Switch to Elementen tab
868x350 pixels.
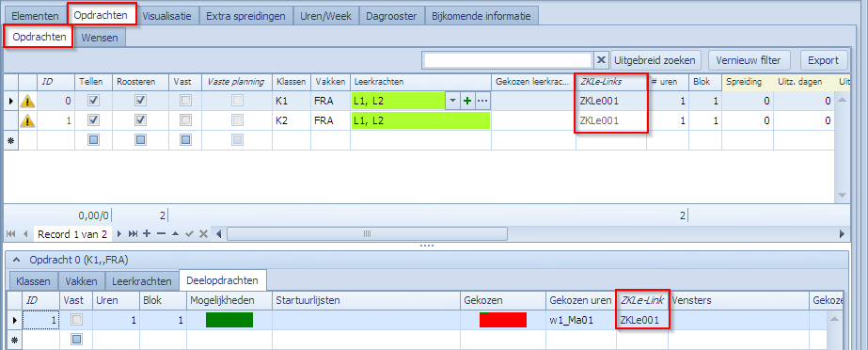[x=35, y=16]
